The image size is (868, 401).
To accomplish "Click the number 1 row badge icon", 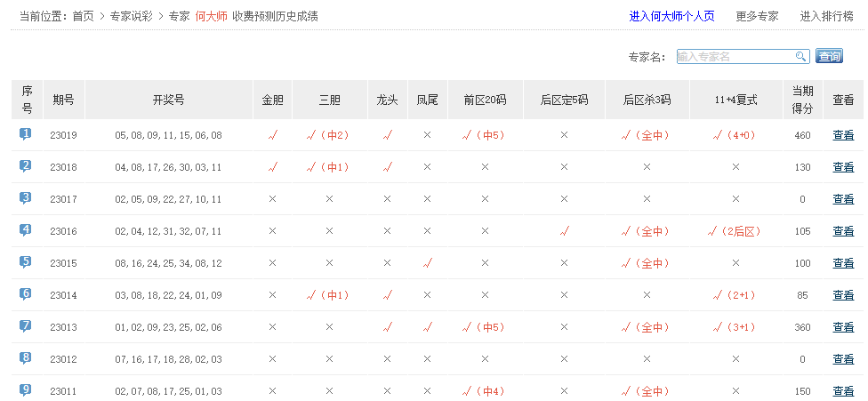I will pos(26,134).
